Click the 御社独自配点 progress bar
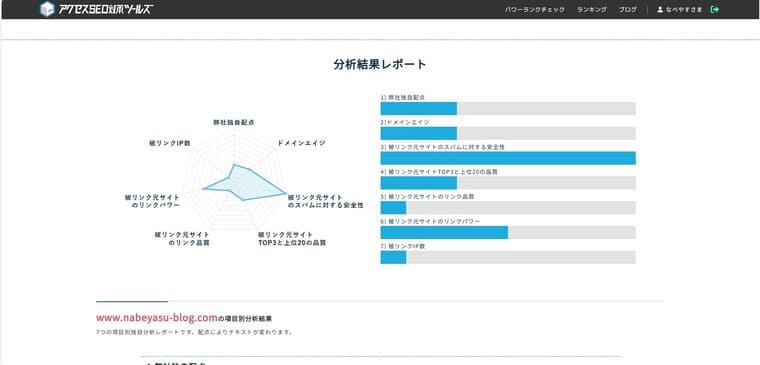 [x=508, y=109]
